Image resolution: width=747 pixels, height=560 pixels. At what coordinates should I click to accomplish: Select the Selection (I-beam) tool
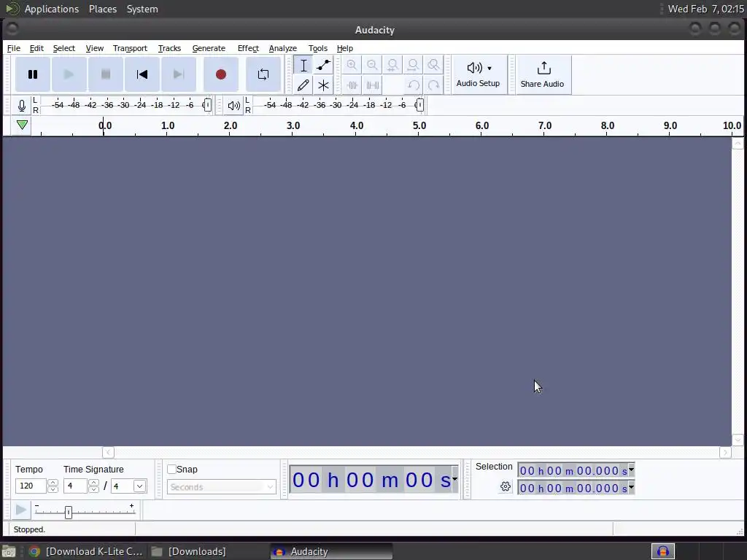coord(303,65)
